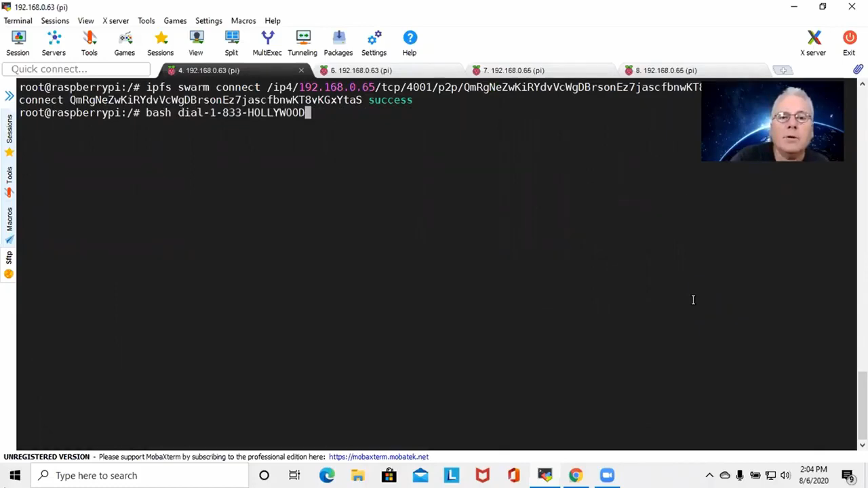Open Cortana circle icon
Screen dimensions: 868x488
pos(264,475)
